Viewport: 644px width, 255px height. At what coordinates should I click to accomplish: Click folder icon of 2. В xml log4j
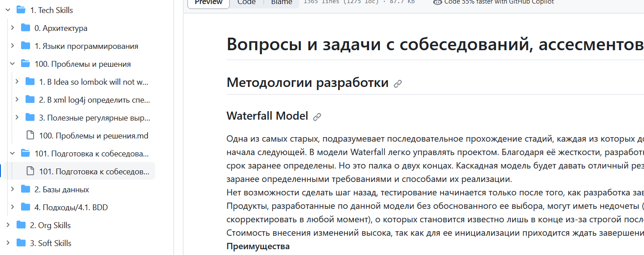[30, 99]
